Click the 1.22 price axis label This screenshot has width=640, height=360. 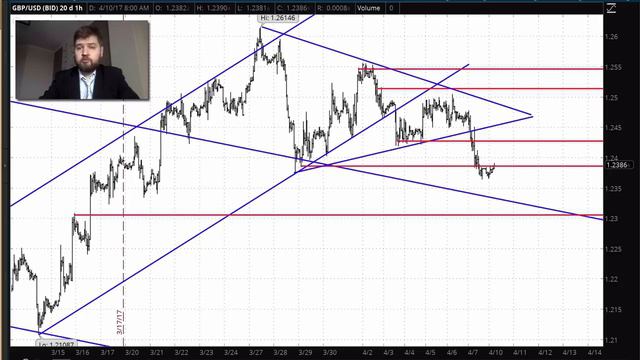tap(612, 280)
